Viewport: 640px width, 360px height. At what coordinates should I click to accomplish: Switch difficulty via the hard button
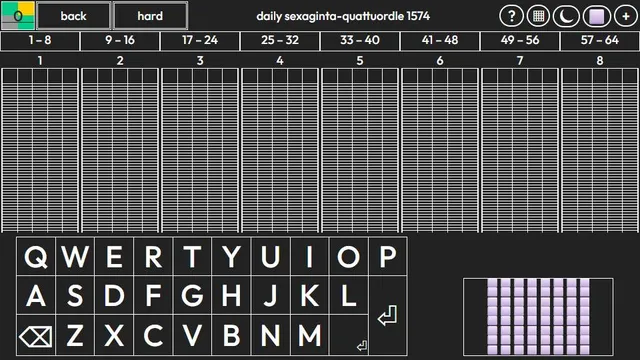tap(150, 16)
